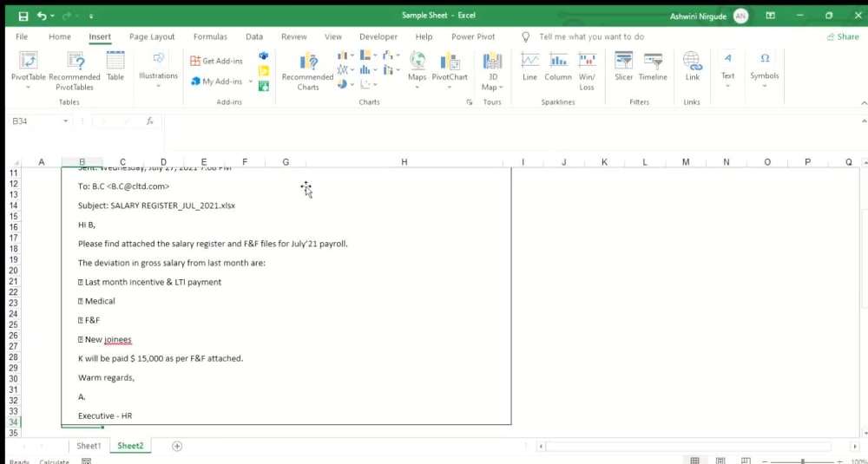The height and width of the screenshot is (464, 868).
Task: Switch to the Review tab
Action: click(x=294, y=36)
